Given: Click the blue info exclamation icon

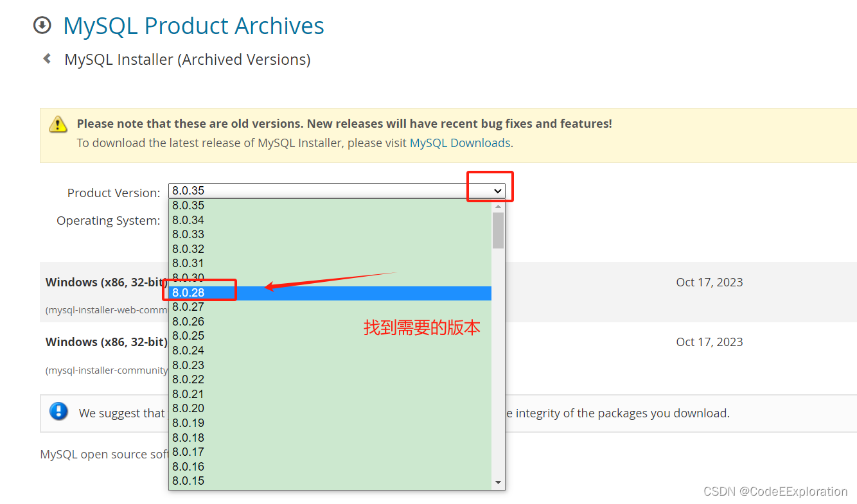Looking at the screenshot, I should tap(58, 412).
